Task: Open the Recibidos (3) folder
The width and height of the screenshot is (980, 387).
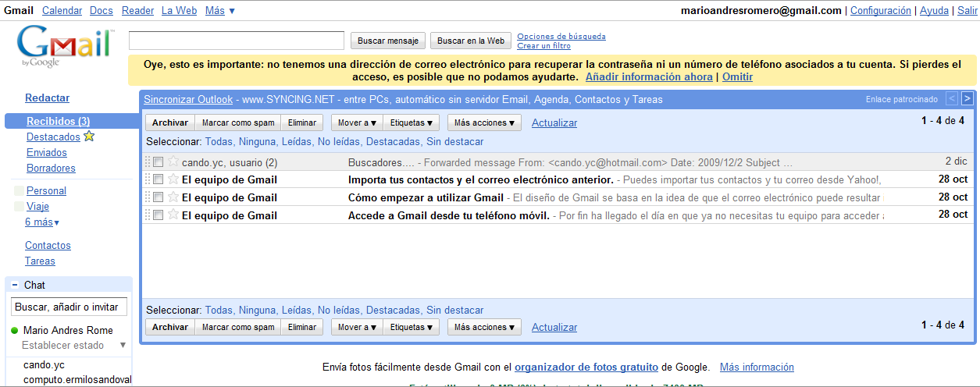Action: [x=58, y=121]
